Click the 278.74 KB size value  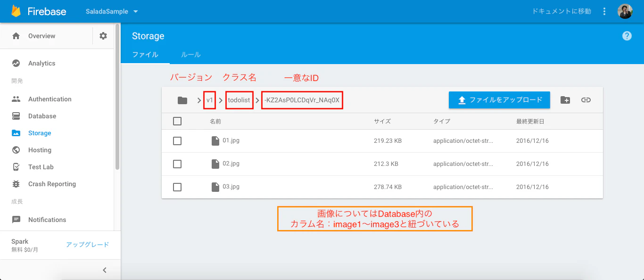(388, 187)
